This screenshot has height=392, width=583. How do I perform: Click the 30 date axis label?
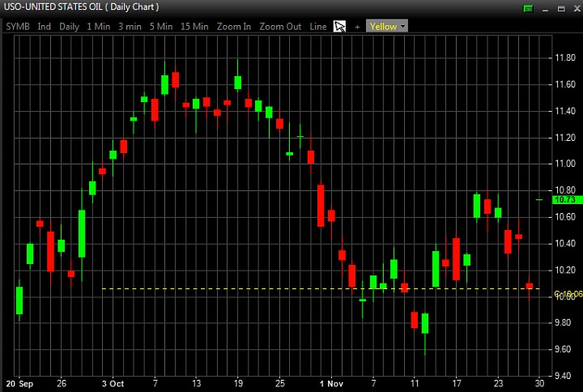[539, 383]
